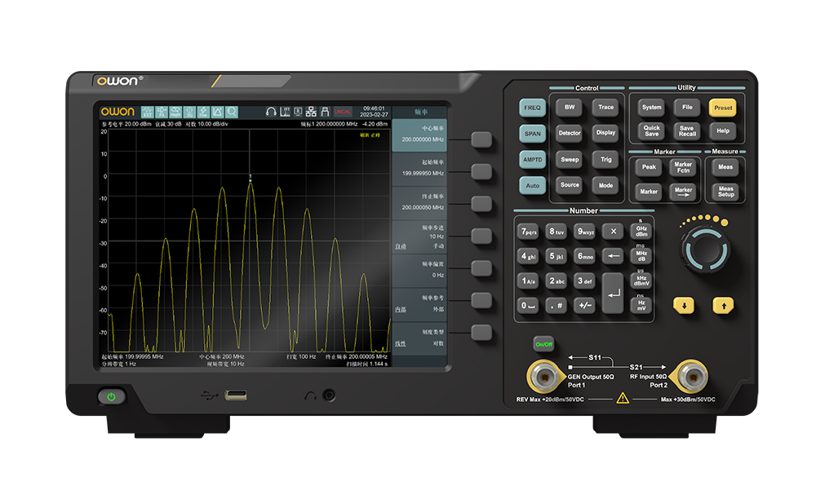The width and height of the screenshot is (816, 504).
Task: Click the large return/confirm key on keypad
Action: (613, 294)
